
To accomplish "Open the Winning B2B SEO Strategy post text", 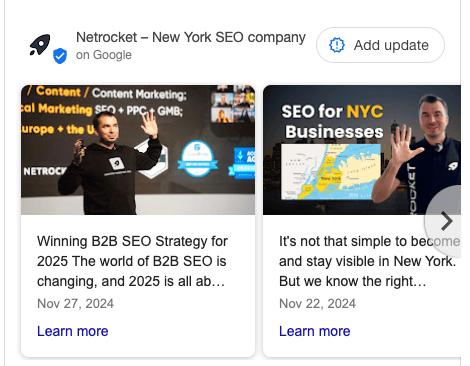I will coord(132,261).
